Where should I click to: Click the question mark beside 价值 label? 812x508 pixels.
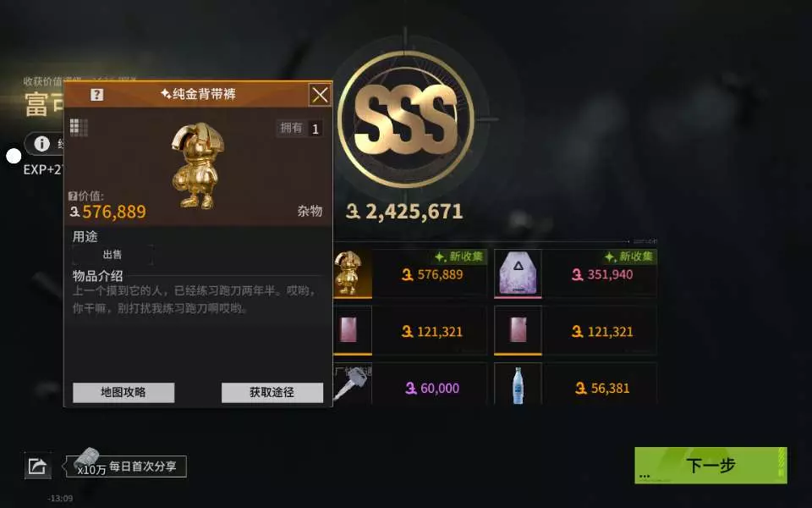(73, 196)
